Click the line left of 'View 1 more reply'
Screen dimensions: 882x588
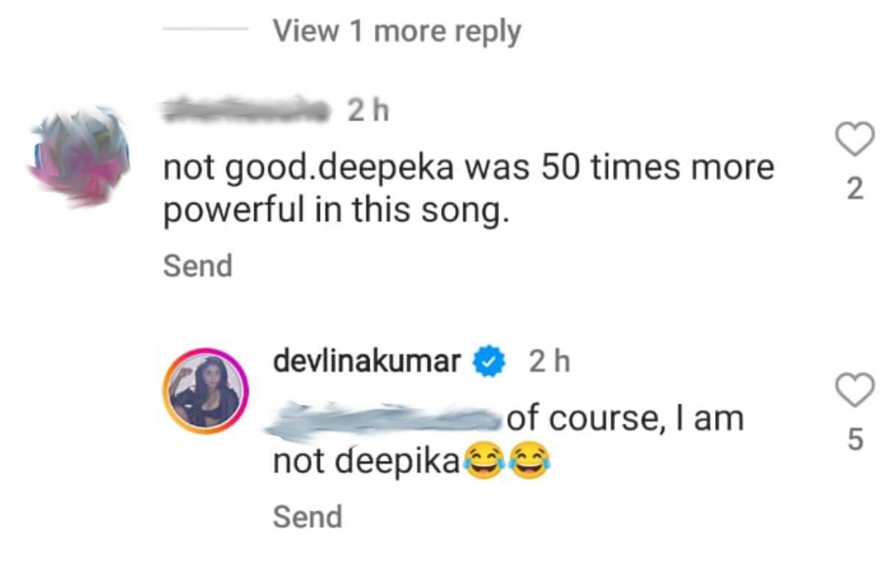pos(206,30)
